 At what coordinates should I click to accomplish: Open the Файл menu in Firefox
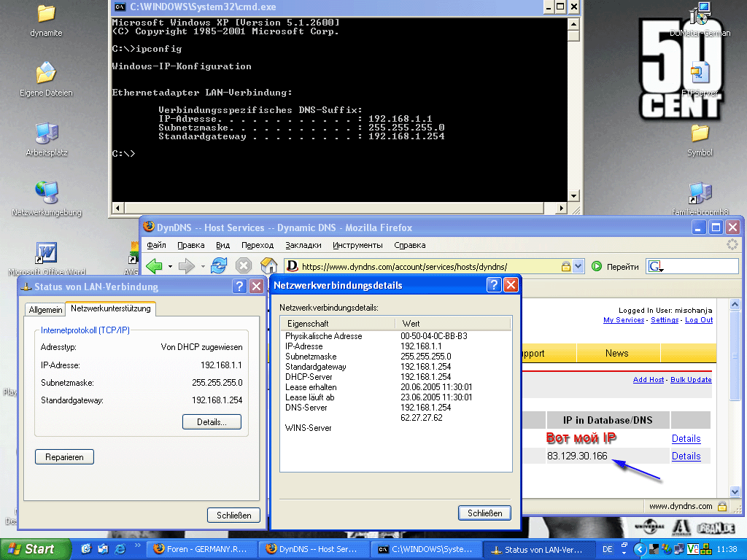156,245
